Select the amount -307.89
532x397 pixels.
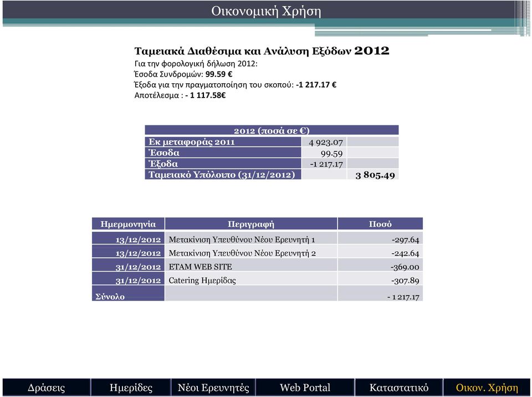[405, 281]
